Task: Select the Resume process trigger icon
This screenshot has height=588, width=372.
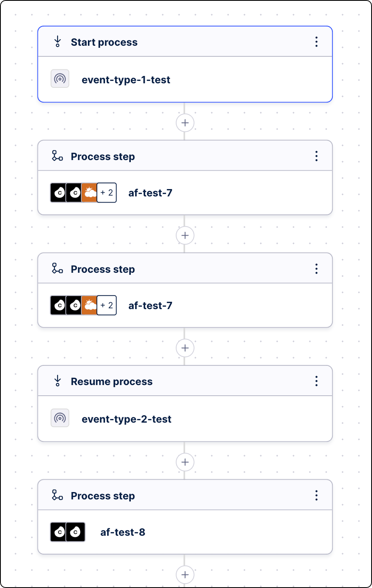Action: click(58, 381)
